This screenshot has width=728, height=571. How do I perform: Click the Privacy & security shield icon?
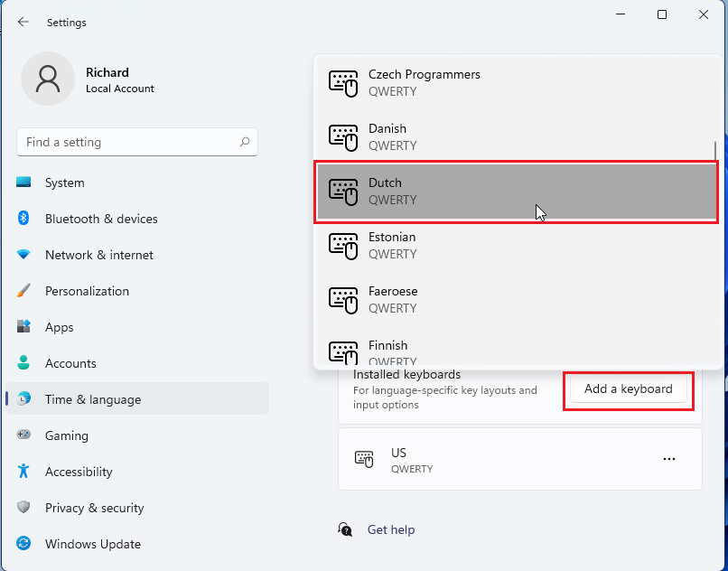24,508
